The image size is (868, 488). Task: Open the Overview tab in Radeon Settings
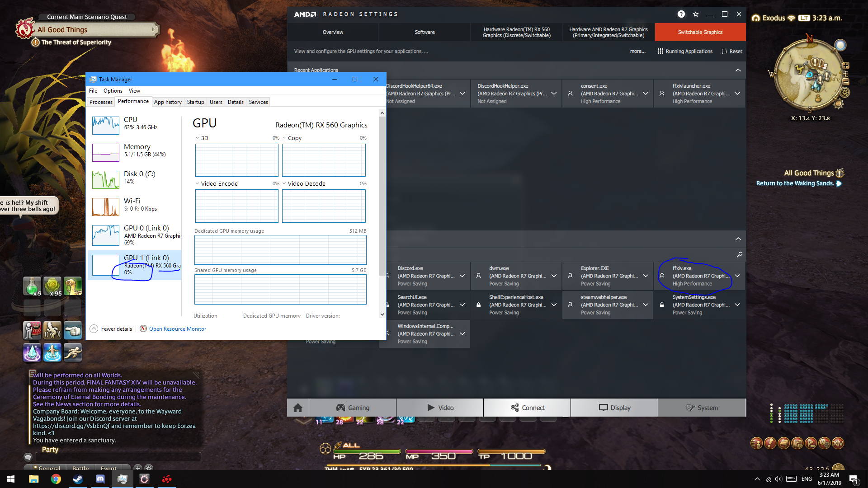[333, 32]
